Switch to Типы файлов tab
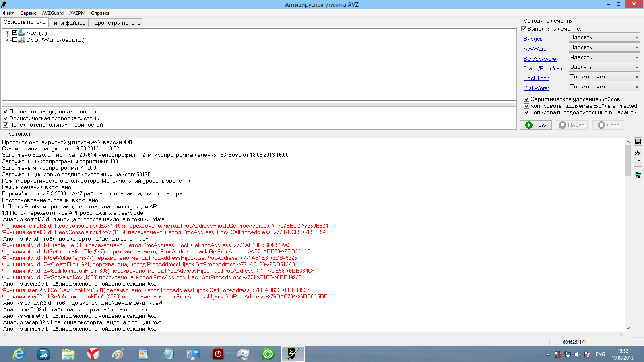This screenshot has height=362, width=644. (68, 23)
